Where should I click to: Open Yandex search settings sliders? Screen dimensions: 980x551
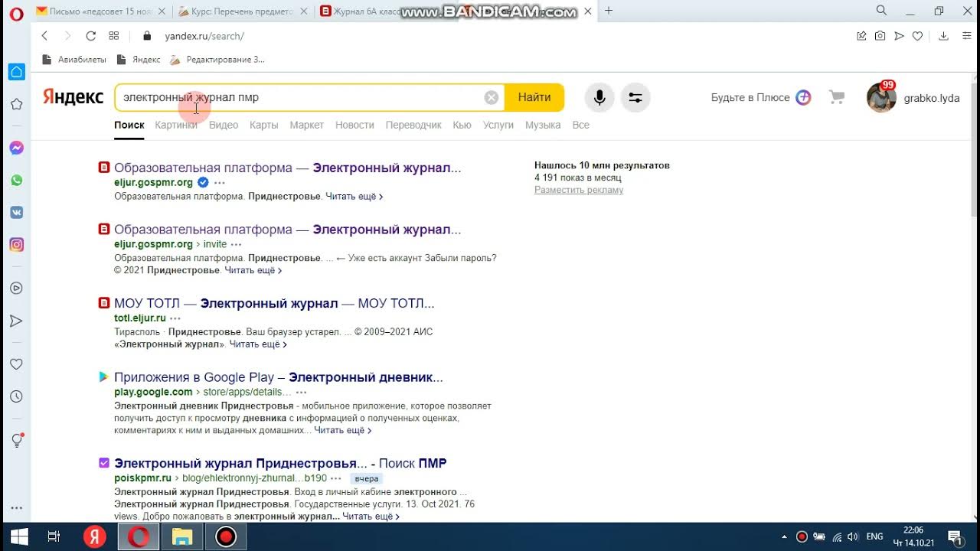pyautogui.click(x=635, y=97)
